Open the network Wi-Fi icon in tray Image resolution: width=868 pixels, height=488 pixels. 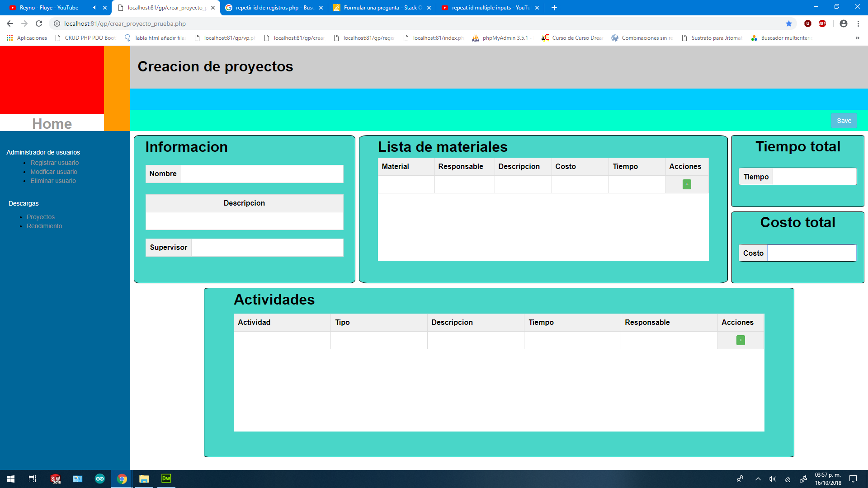788,479
